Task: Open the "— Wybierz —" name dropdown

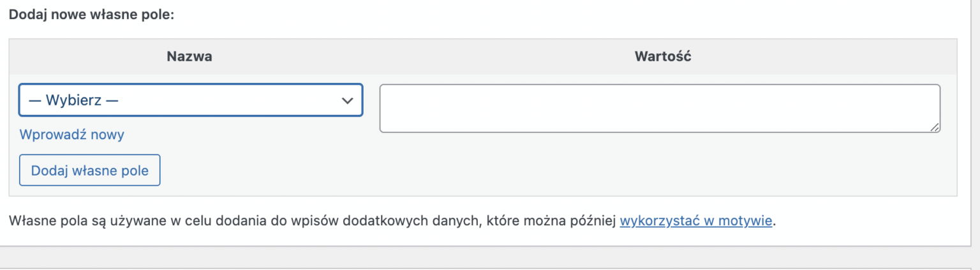Action: (x=191, y=100)
